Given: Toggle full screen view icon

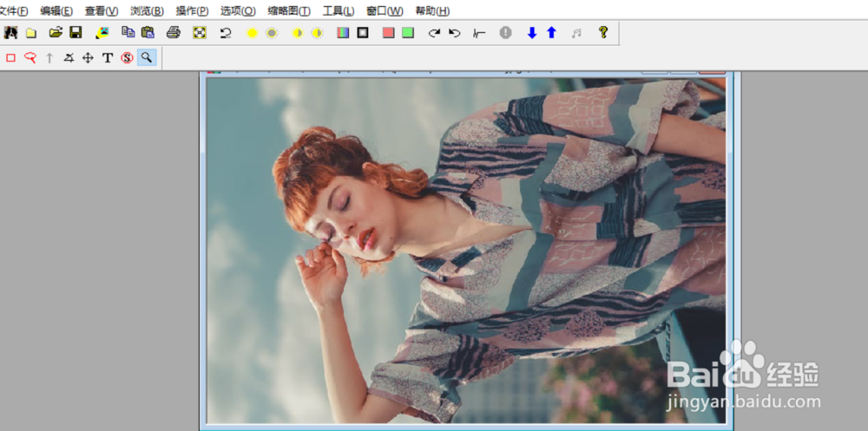Looking at the screenshot, I should click(x=200, y=33).
